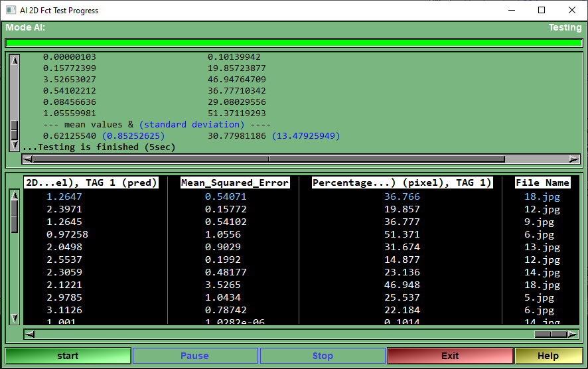Minimize the AI 2D Fct Test Progress window
Viewport: 588px width, 369px height.
(512, 10)
